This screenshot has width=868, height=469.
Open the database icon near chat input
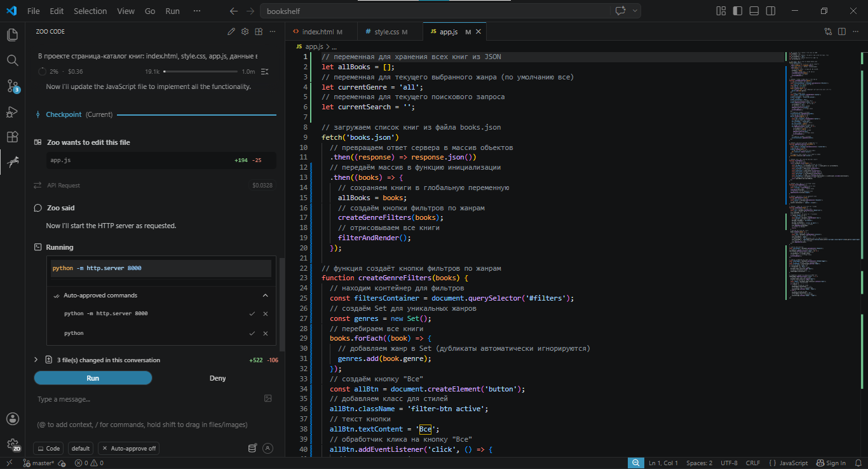pyautogui.click(x=252, y=448)
